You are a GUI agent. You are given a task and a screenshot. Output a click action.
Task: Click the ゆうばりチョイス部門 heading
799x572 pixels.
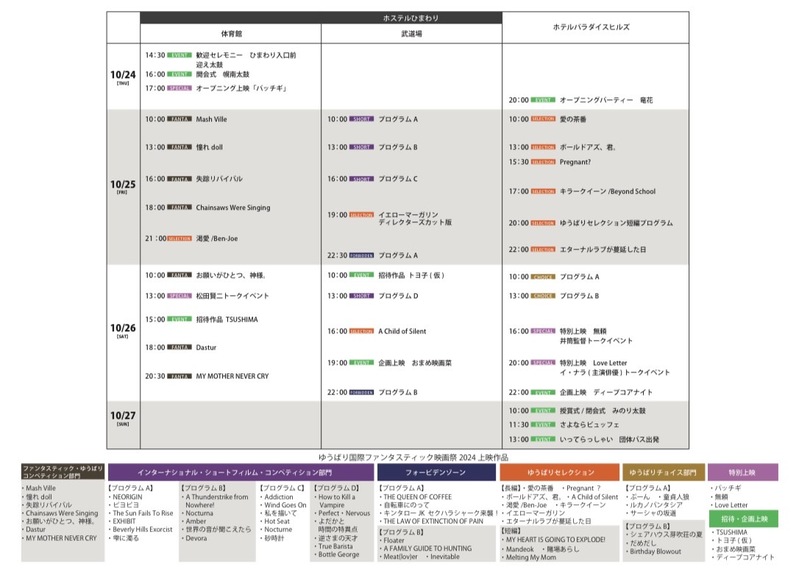point(663,472)
